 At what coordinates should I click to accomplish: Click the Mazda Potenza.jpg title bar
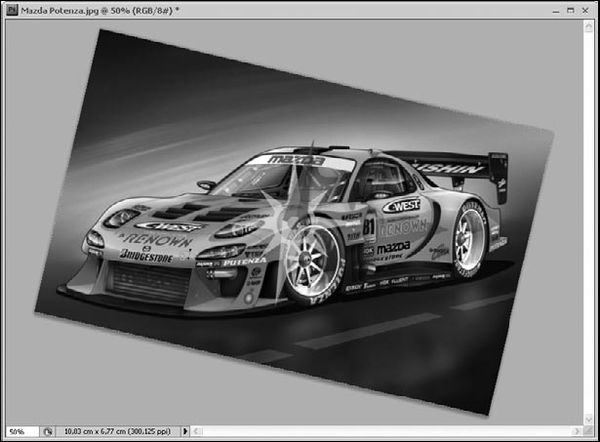[250, 9]
